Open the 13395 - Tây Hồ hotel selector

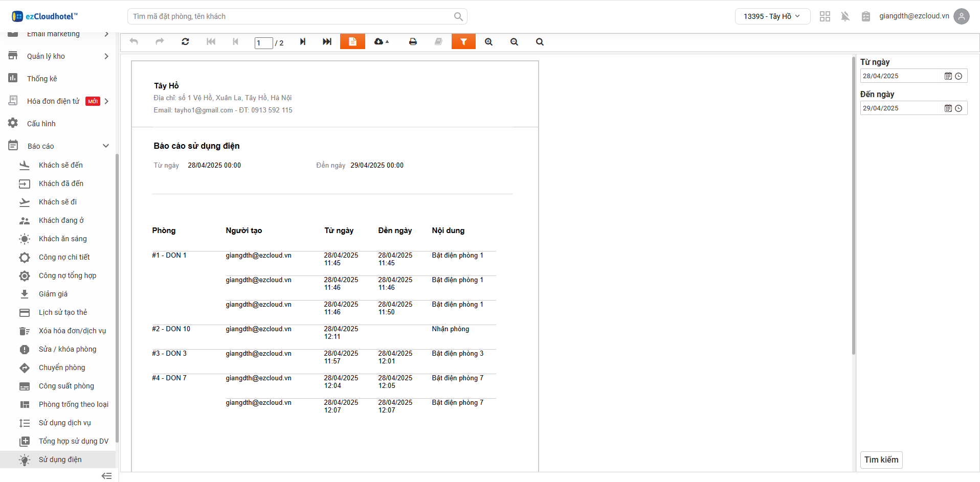(x=772, y=16)
